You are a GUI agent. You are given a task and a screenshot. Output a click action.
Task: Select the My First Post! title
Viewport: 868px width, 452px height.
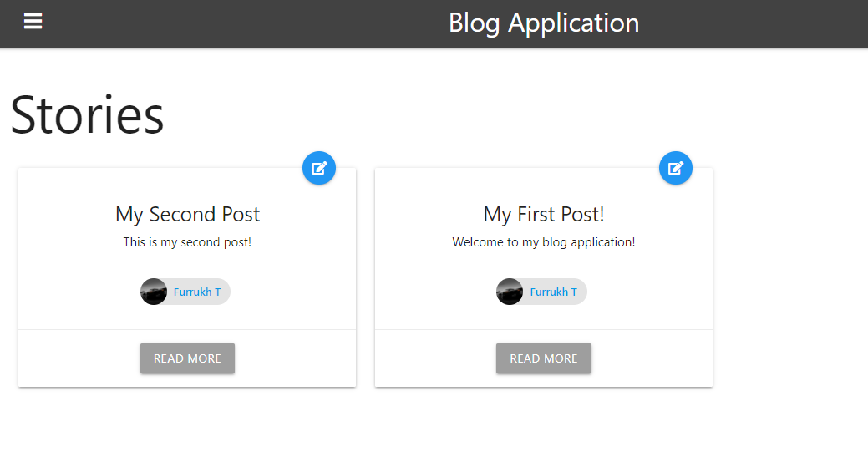pyautogui.click(x=544, y=215)
